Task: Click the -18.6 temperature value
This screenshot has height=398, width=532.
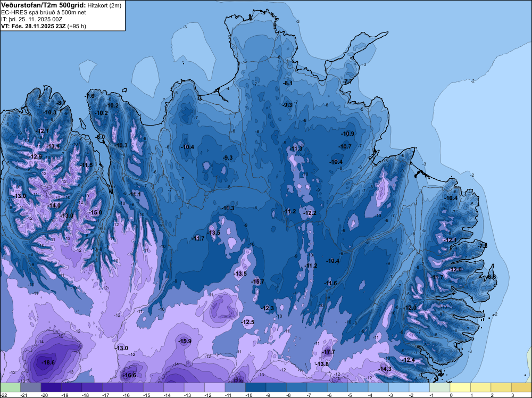Action: 48,362
